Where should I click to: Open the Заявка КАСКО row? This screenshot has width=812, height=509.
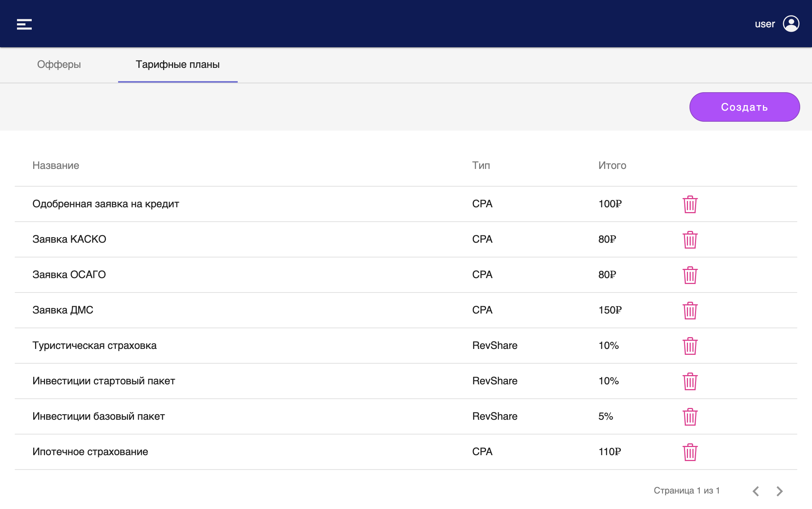pos(69,239)
